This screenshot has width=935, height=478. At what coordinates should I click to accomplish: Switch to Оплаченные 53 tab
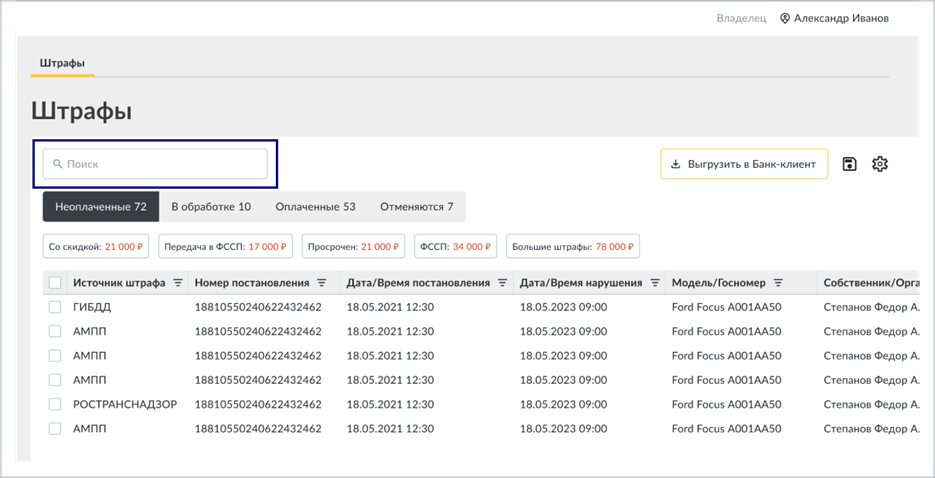315,207
